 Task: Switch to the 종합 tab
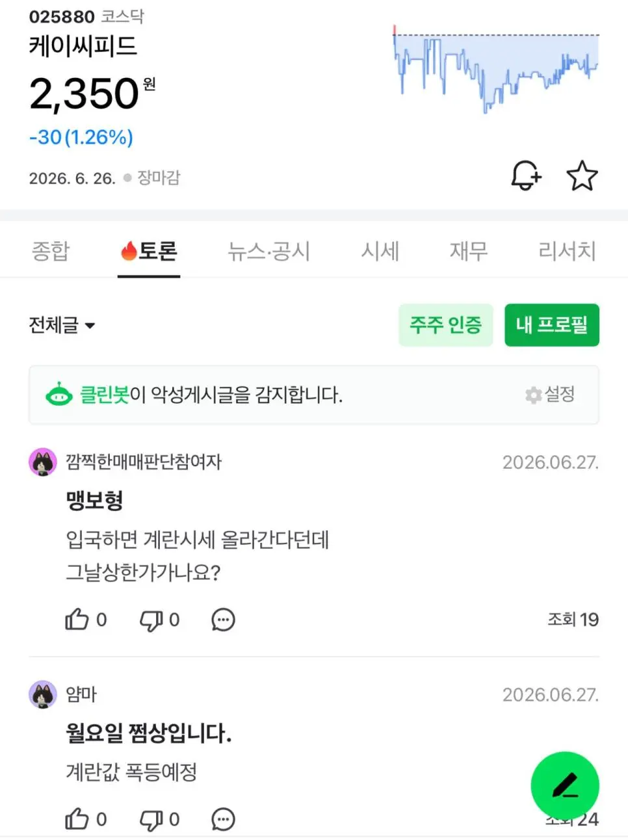pos(51,250)
